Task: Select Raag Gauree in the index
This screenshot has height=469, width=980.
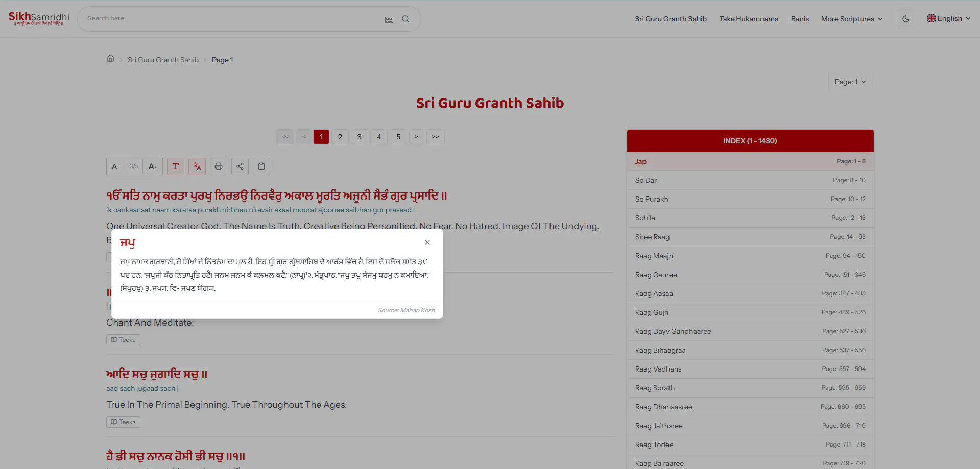Action: (750, 275)
